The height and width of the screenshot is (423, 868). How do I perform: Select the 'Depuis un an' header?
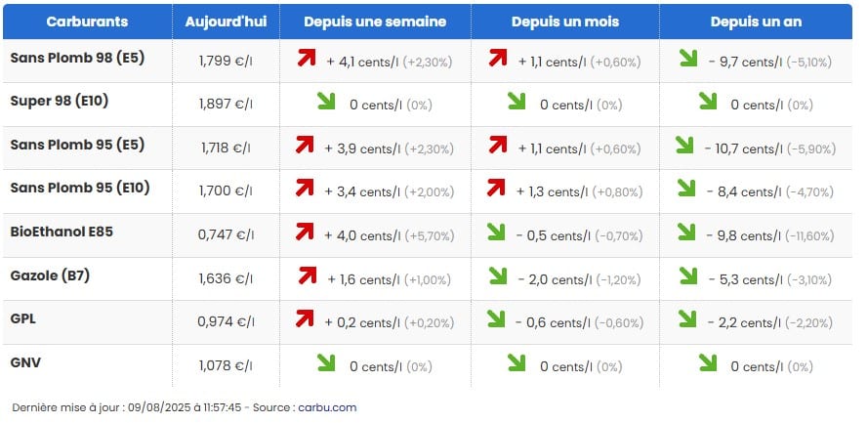pyautogui.click(x=757, y=21)
